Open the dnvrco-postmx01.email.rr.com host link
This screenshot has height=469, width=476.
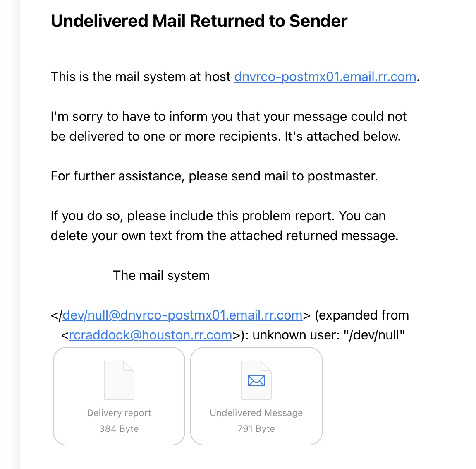325,77
